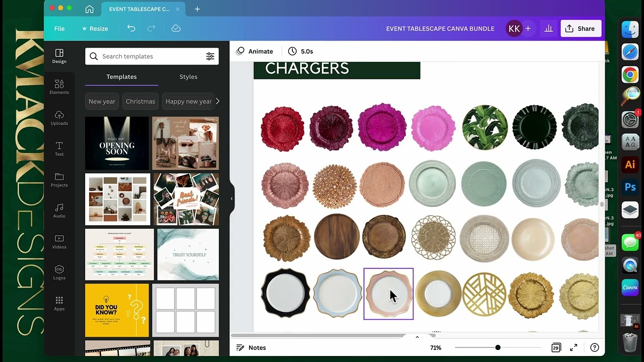Open the insights chart icon
The image size is (644, 362).
(548, 29)
